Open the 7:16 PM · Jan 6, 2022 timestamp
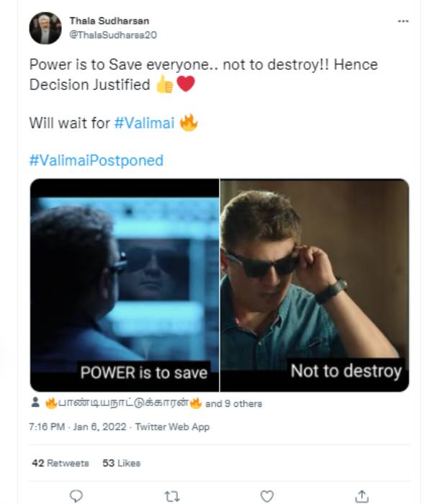Image resolution: width=432 pixels, height=504 pixels. coord(78,427)
